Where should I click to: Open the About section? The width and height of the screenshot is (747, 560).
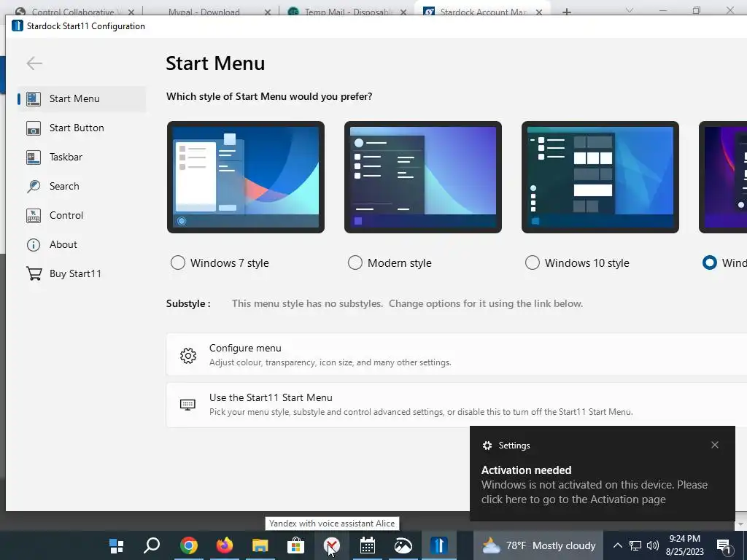82,244
